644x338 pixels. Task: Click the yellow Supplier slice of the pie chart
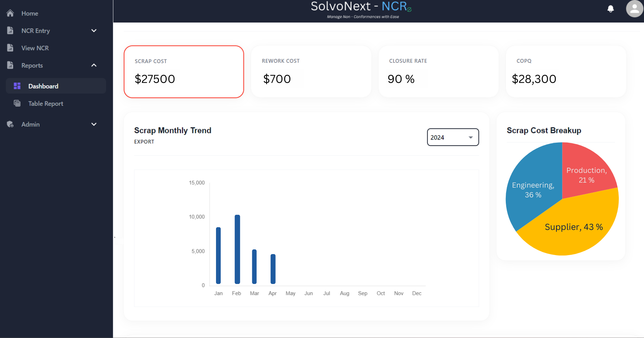pyautogui.click(x=574, y=227)
